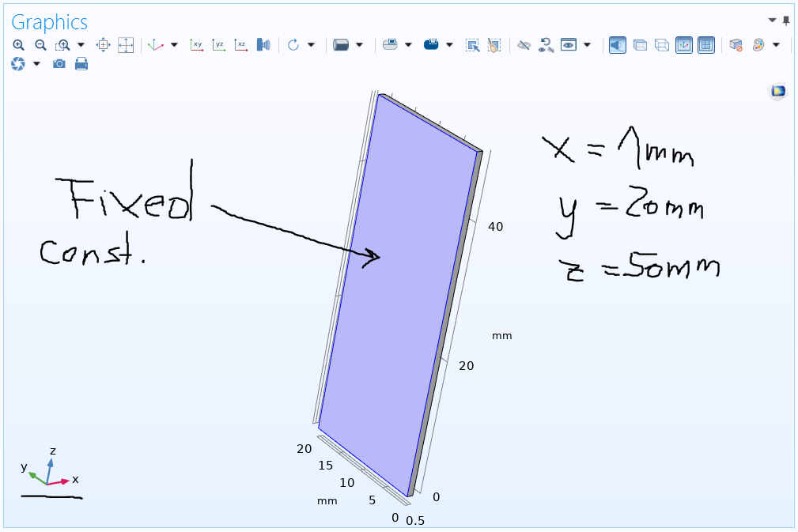Toggle wireframe rendering

click(662, 45)
